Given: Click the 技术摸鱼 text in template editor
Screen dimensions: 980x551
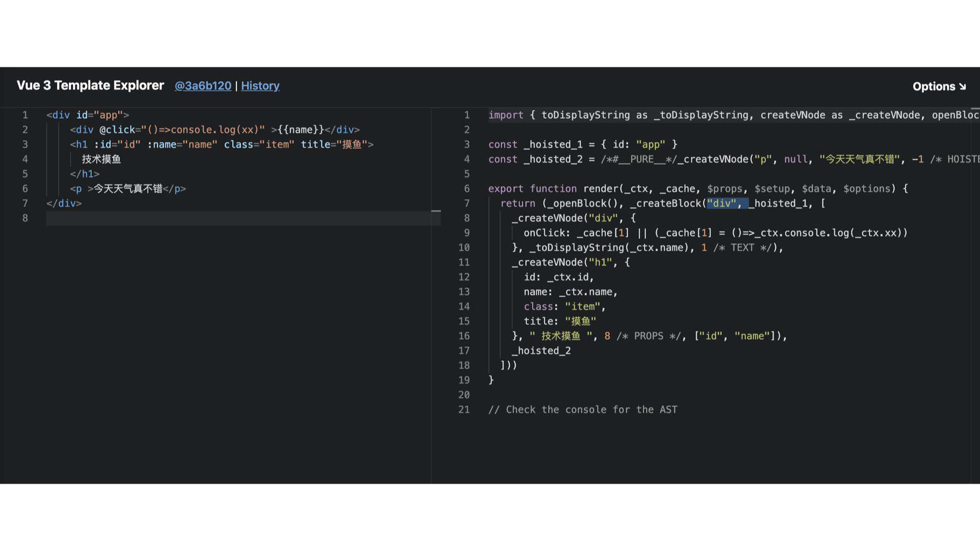Looking at the screenshot, I should 102,159.
